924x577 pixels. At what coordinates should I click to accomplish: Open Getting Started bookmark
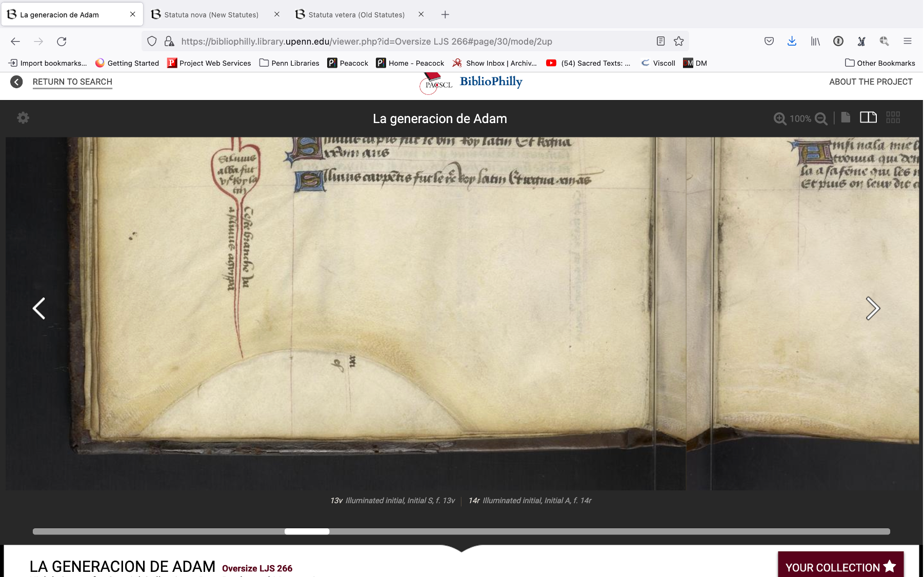127,63
